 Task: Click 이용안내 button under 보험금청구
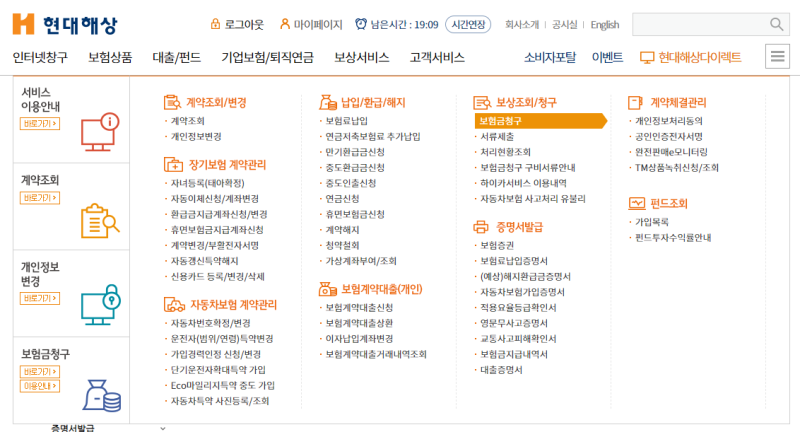tap(40, 386)
